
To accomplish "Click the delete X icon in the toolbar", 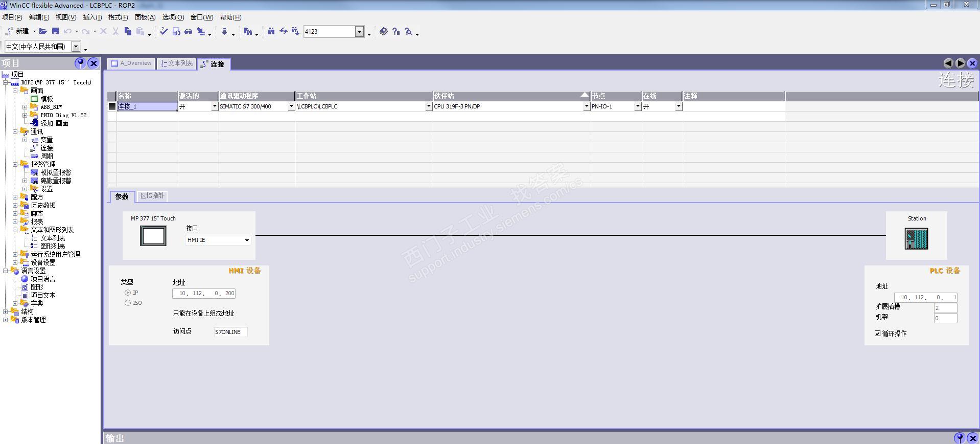I will pos(103,31).
